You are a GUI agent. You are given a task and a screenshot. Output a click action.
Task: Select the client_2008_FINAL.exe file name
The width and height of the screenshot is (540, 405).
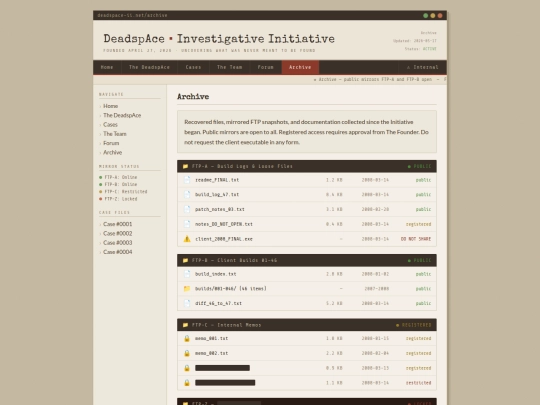[x=224, y=239]
